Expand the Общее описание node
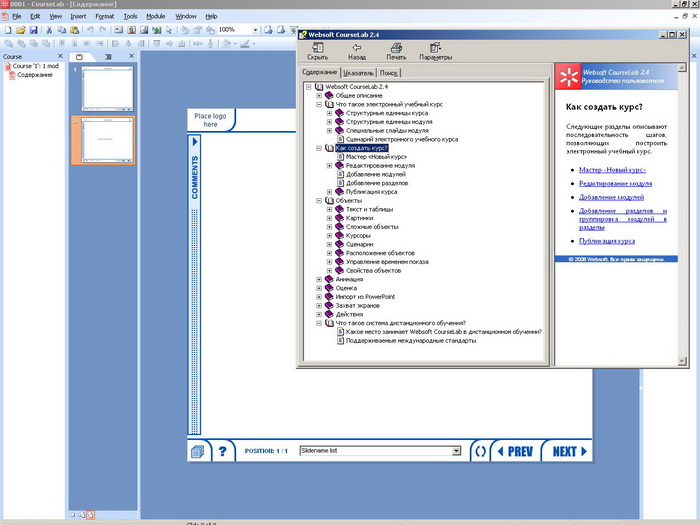700x525 pixels. coord(319,96)
